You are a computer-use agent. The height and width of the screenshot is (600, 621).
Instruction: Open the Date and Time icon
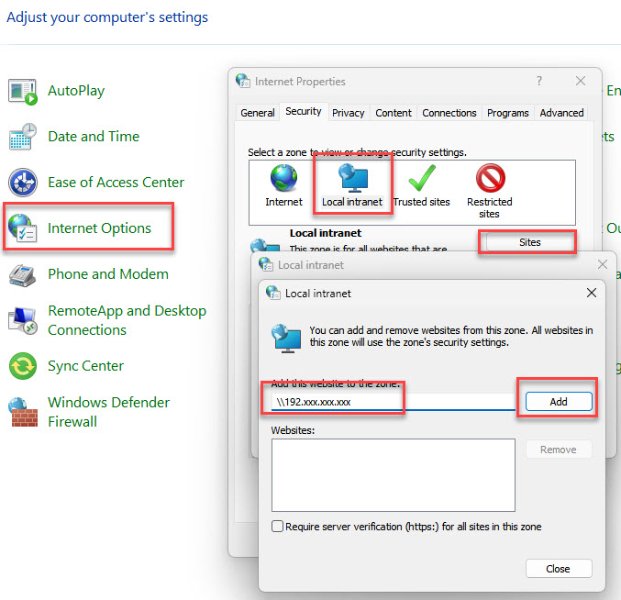click(22, 137)
